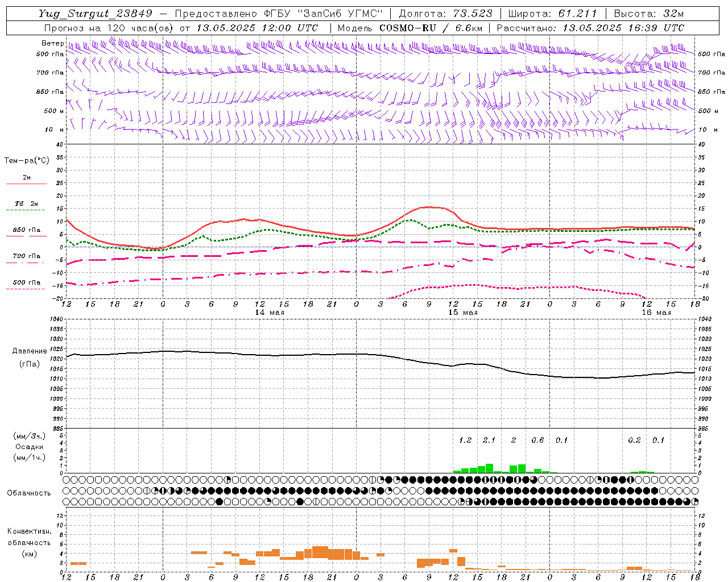Select the text Предоставлено ФГБУ "ЗапСиб УГМС"
728x582 pixels.
pos(279,14)
